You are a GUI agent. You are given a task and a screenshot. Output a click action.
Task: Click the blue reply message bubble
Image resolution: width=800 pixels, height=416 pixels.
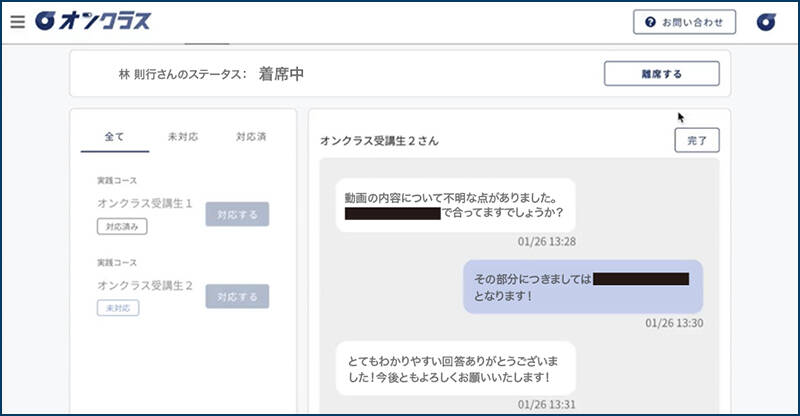(582, 287)
